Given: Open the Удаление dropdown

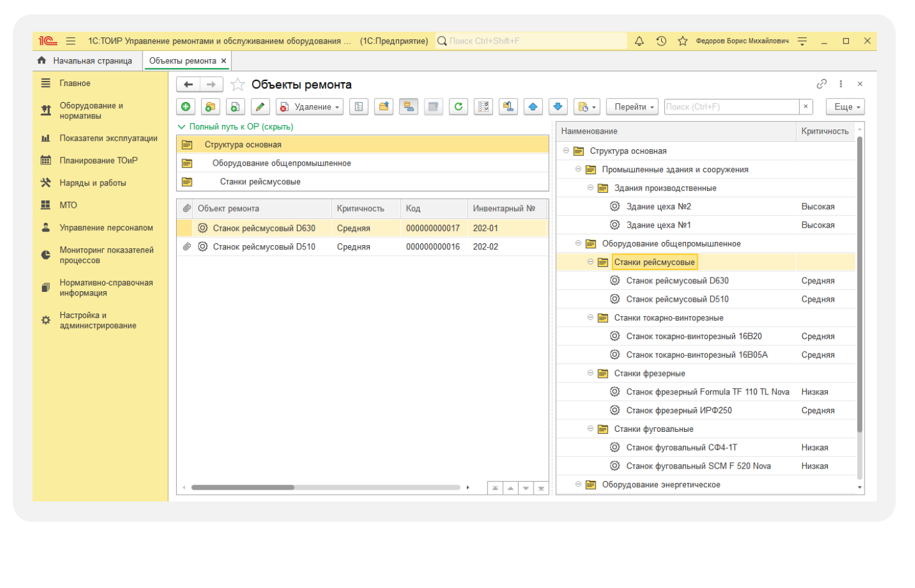Looking at the screenshot, I should click(310, 107).
